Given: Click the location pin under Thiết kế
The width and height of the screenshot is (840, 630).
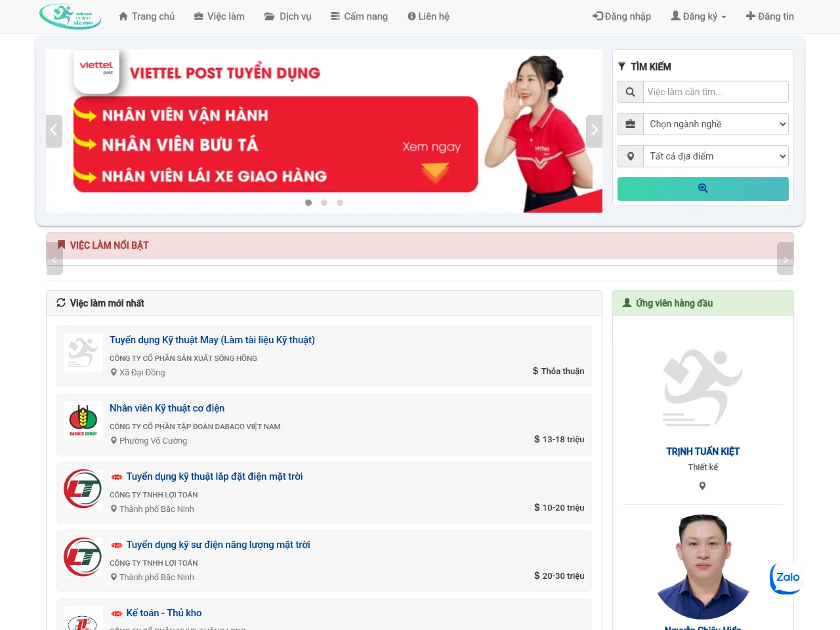Looking at the screenshot, I should 702,486.
